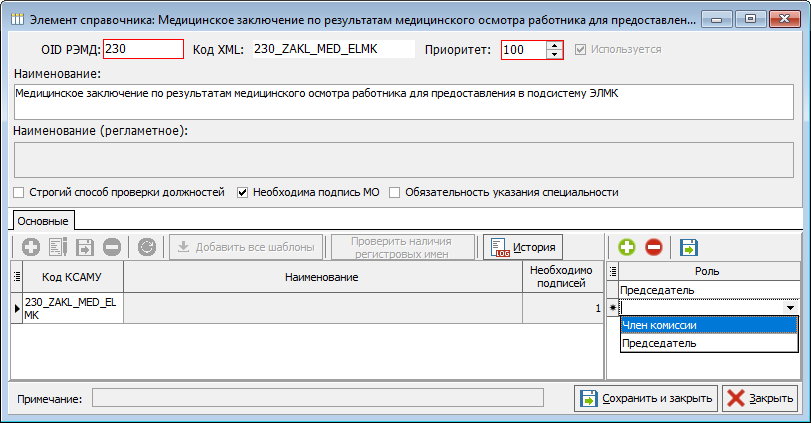This screenshot has width=811, height=423.
Task: Click the grayed-out delete record minus icon
Action: (112, 246)
